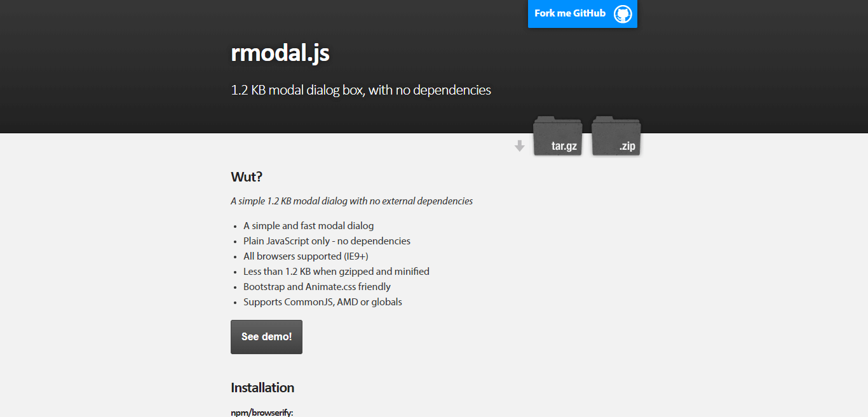Click the Fork me GitHub banner
This screenshot has width=868, height=417.
coord(582,13)
